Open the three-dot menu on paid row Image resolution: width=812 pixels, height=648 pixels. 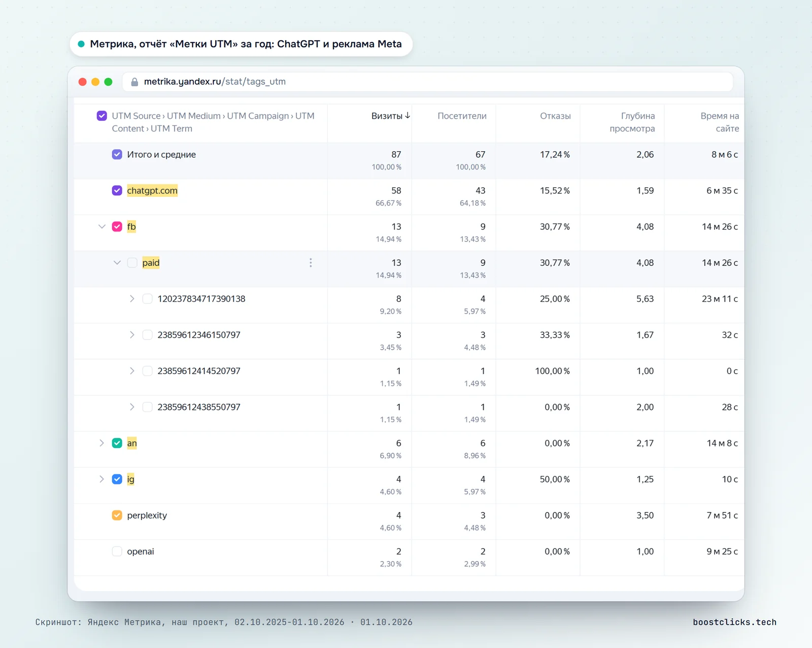point(311,263)
